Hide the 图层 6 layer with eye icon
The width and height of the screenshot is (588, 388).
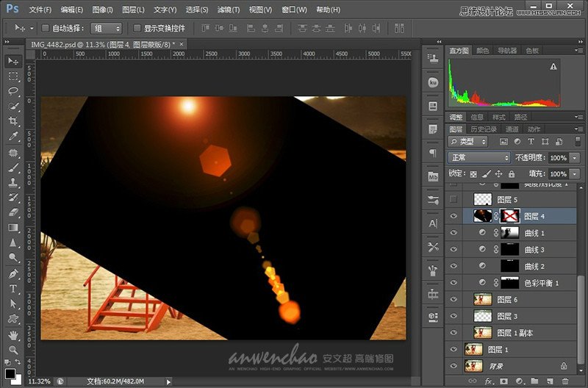[x=453, y=299]
